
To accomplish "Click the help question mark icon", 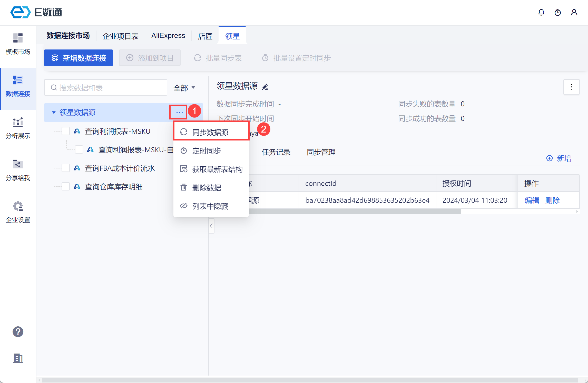I will pyautogui.click(x=18, y=332).
